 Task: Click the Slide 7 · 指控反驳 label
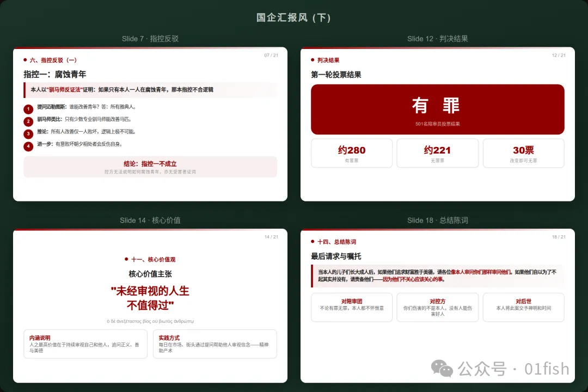click(x=150, y=39)
